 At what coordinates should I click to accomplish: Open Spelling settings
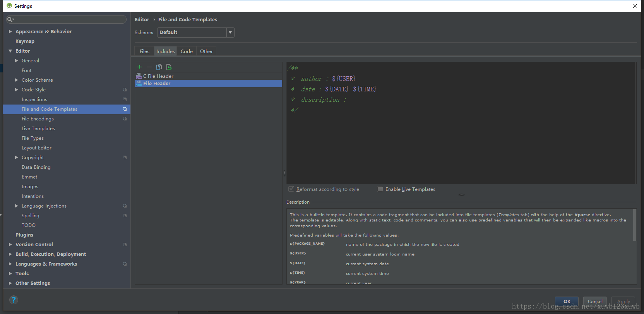click(x=31, y=216)
